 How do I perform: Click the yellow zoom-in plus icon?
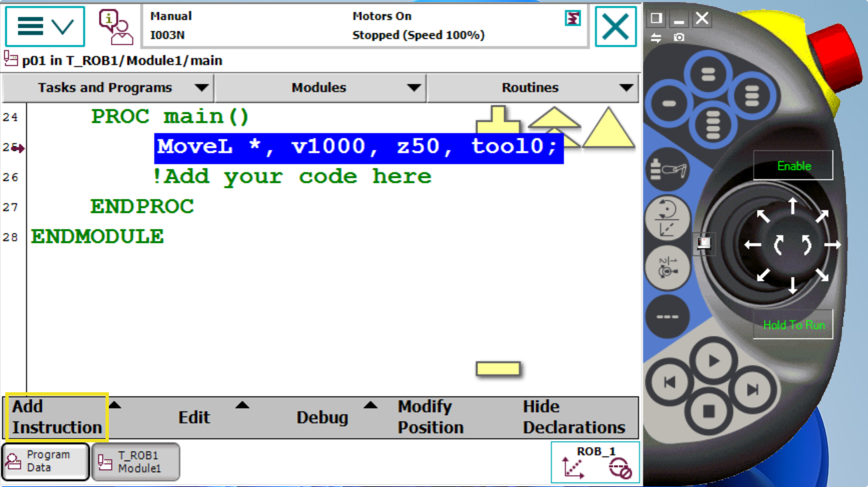497,121
